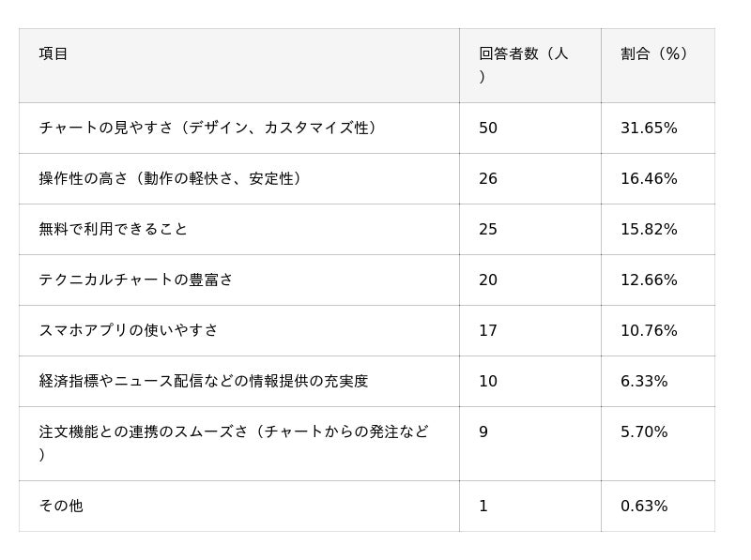Screen dimensions: 751x560
Task: Select the 31.65% percentage cell
Action: click(649, 129)
